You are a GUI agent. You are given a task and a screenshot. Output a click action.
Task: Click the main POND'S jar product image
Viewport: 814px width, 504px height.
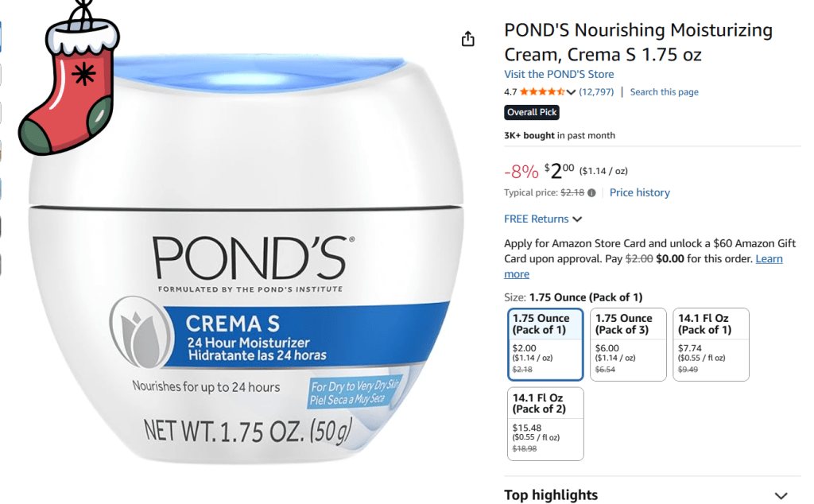246,259
